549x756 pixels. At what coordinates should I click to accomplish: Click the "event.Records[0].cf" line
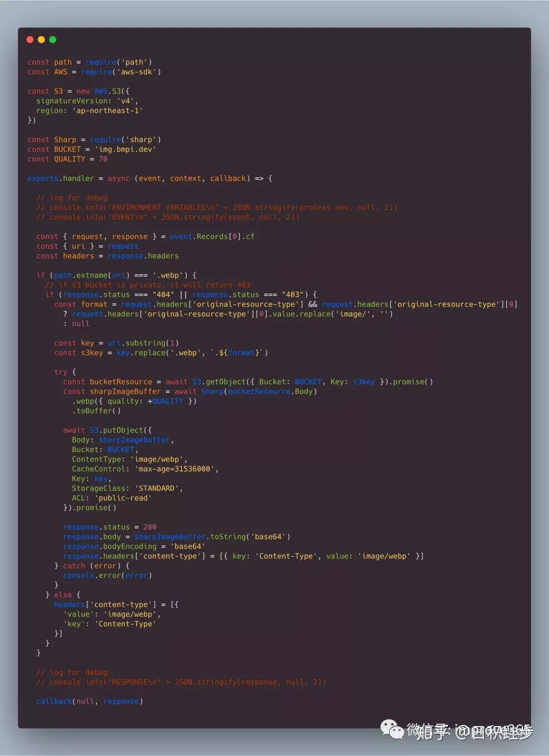coord(145,237)
